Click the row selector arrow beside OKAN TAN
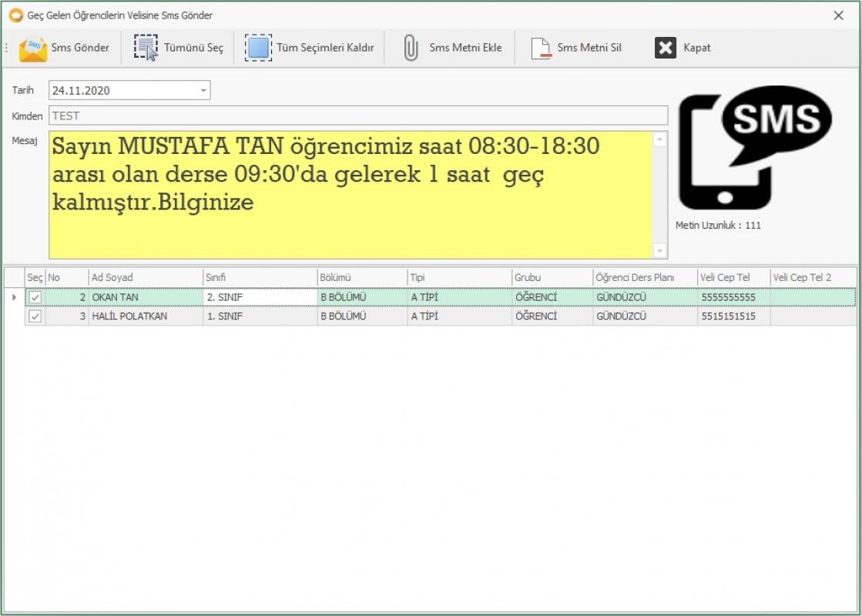This screenshot has height=616, width=862. point(15,296)
